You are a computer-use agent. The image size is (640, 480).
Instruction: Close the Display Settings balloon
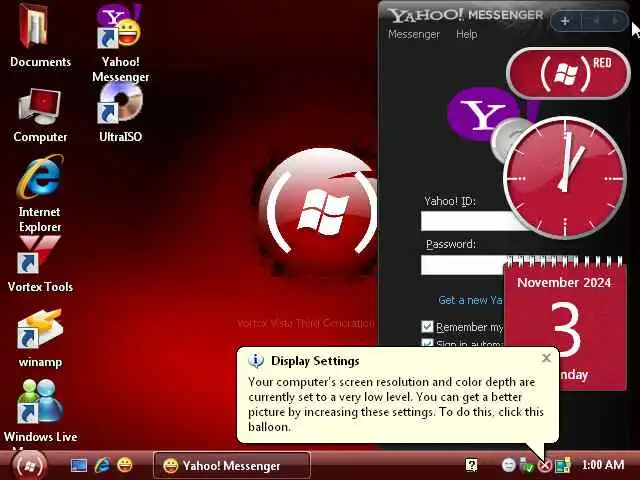pyautogui.click(x=546, y=358)
